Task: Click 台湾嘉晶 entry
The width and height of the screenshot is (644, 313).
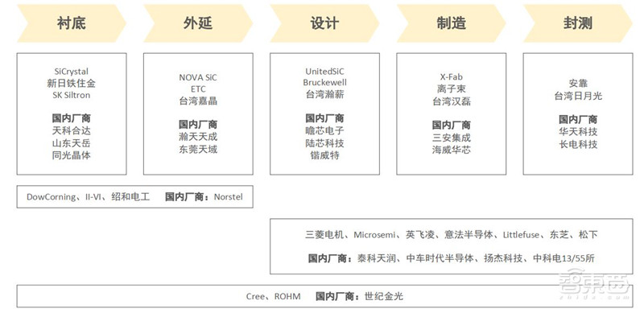Action: point(198,101)
